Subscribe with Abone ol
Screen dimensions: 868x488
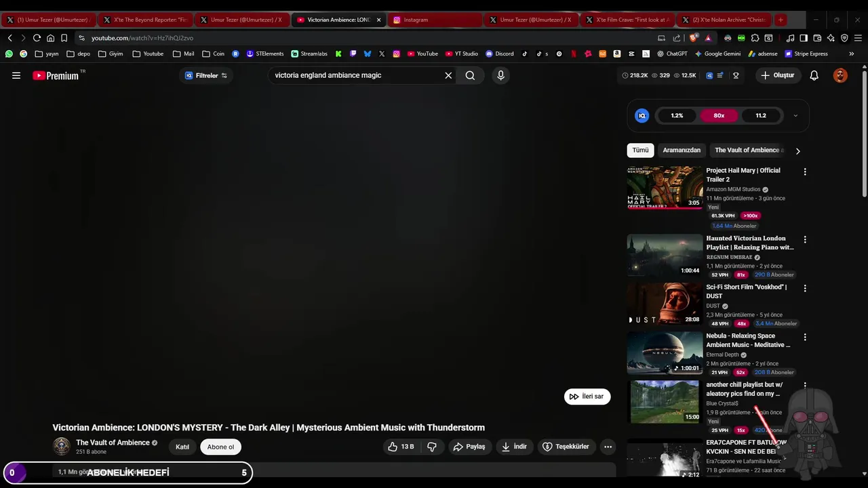pos(220,447)
